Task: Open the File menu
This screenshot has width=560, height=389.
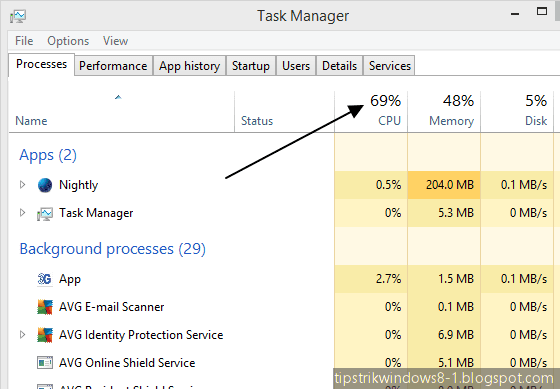Action: [24, 41]
